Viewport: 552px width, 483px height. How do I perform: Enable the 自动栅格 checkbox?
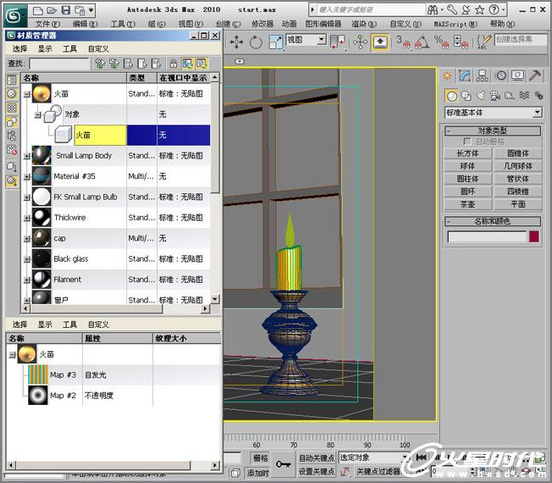pyautogui.click(x=467, y=142)
